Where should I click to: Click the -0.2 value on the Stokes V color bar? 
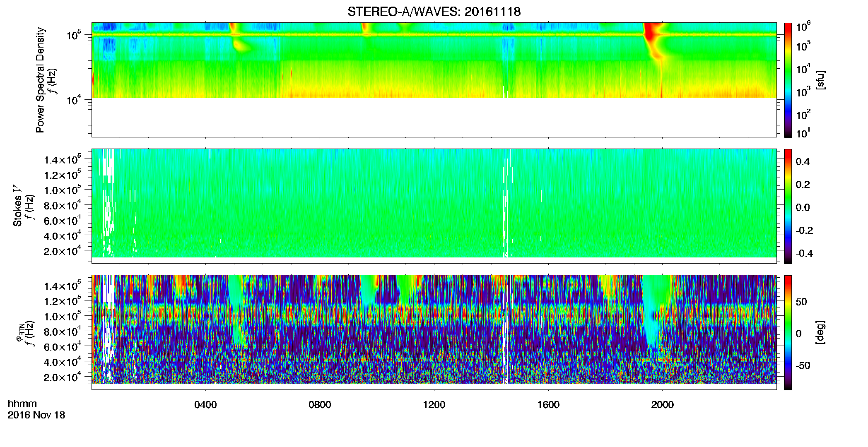(x=804, y=231)
